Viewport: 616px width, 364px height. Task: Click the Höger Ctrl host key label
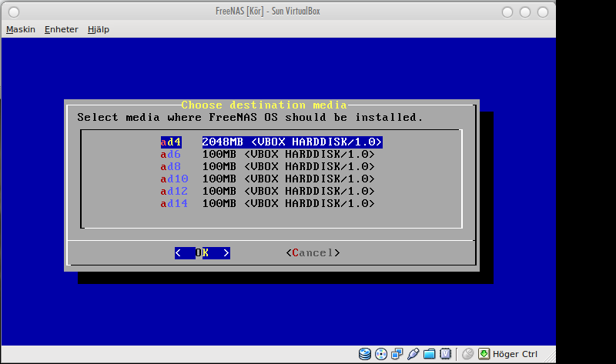[514, 354]
